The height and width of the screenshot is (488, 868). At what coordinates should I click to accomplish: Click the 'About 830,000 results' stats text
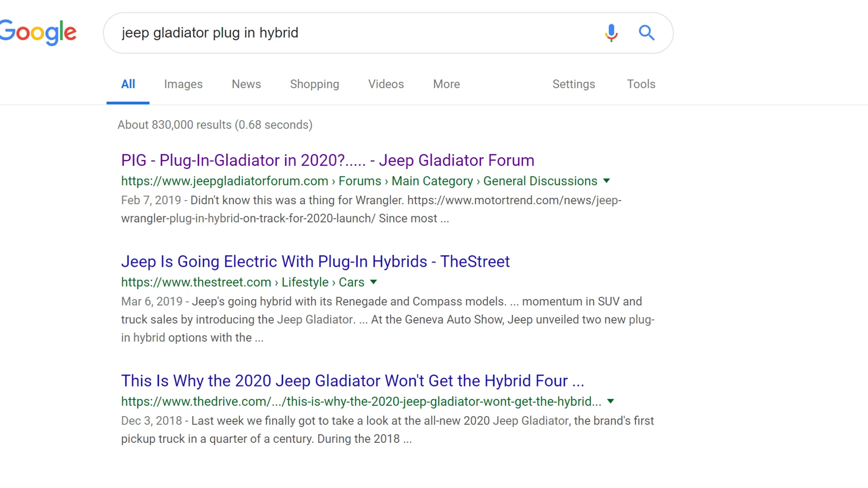tap(215, 125)
